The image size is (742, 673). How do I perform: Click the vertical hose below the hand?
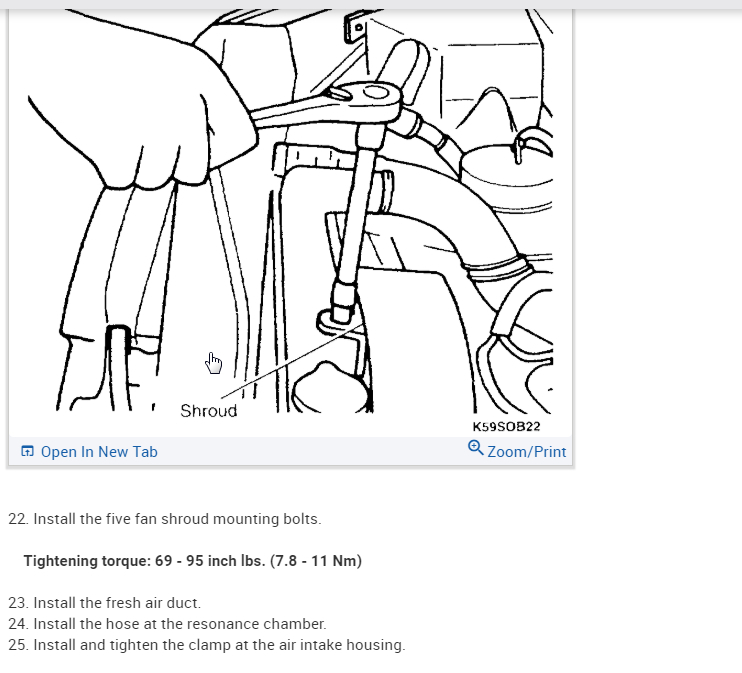tap(118, 367)
